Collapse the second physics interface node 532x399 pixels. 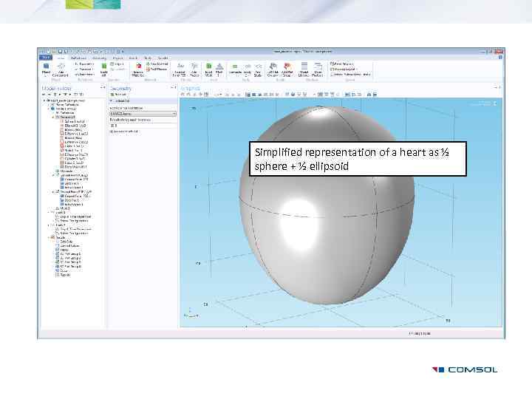53,191
